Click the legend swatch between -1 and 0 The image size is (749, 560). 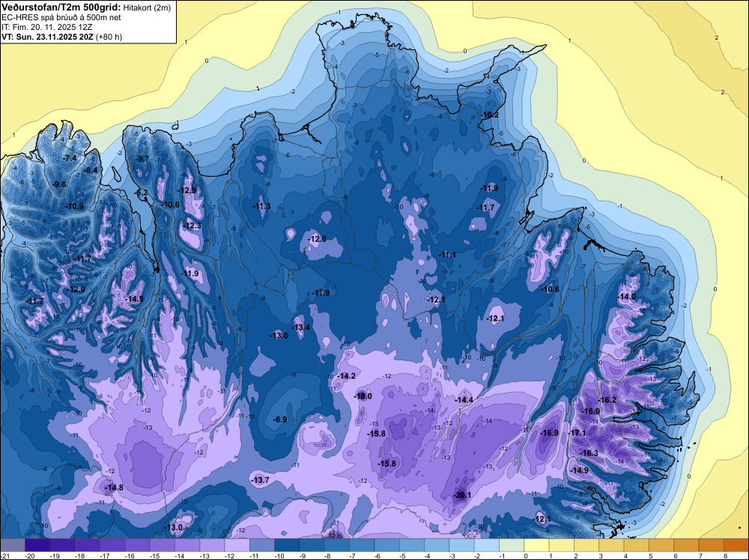[512, 545]
